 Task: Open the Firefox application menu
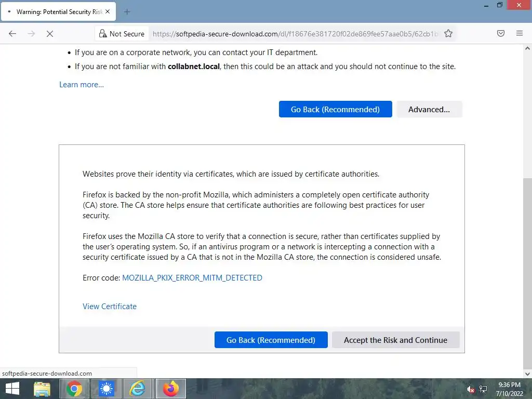[x=520, y=33]
